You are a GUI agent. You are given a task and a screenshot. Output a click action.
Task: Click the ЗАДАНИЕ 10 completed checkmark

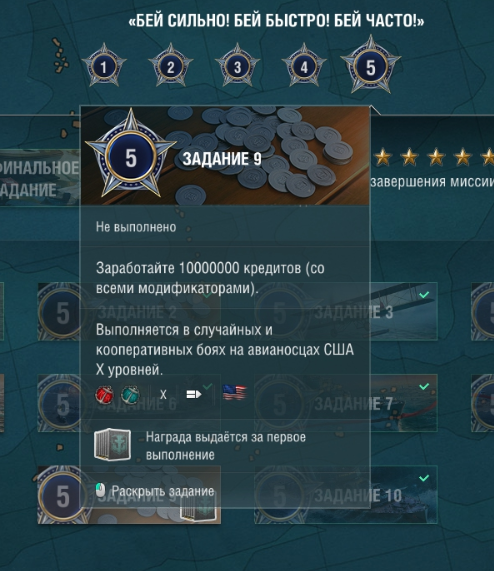click(424, 478)
